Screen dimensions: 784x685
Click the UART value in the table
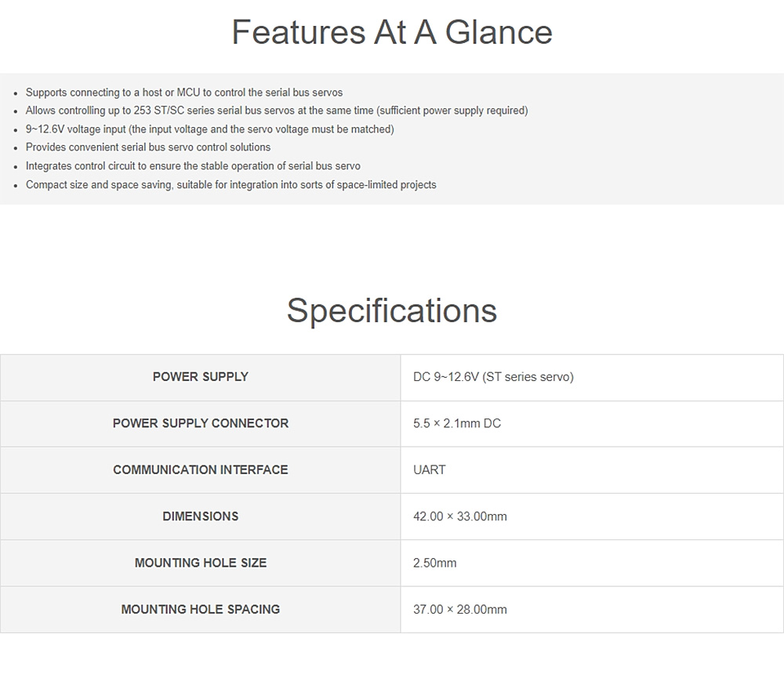[x=430, y=469]
